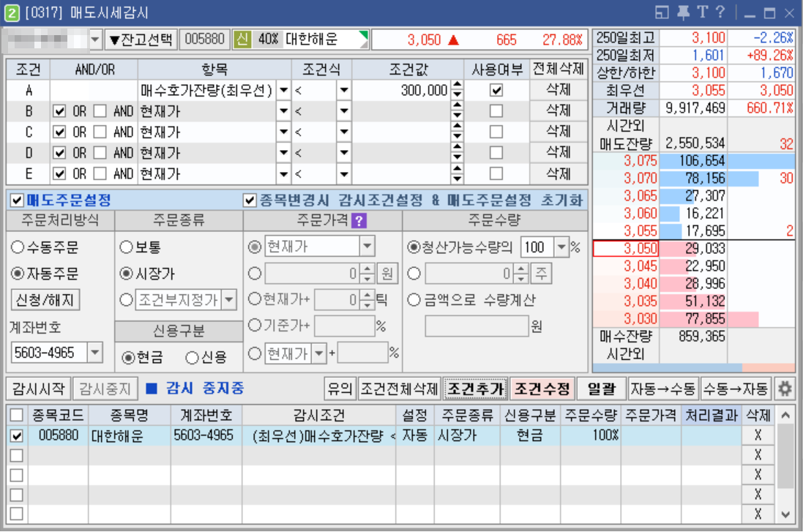The image size is (803, 532).
Task: Click the 종목코드 column header
Action: (58, 415)
